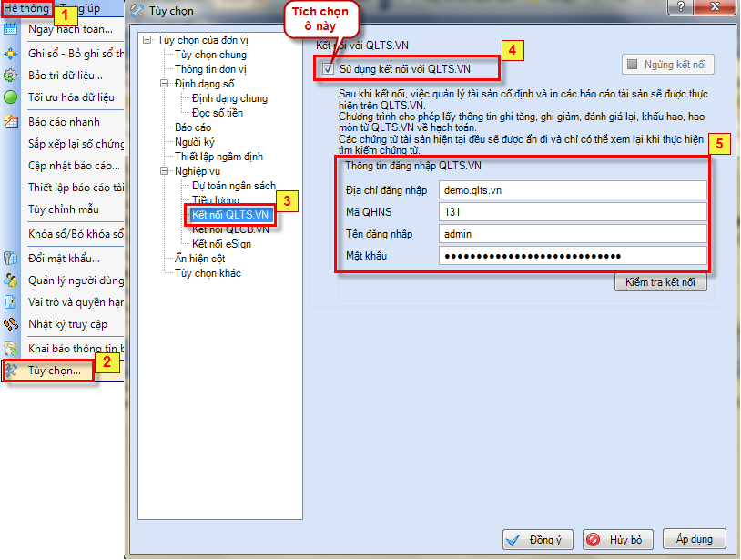This screenshot has width=741, height=560.
Task: Confirm with the Đồng ý button
Action: tap(538, 540)
